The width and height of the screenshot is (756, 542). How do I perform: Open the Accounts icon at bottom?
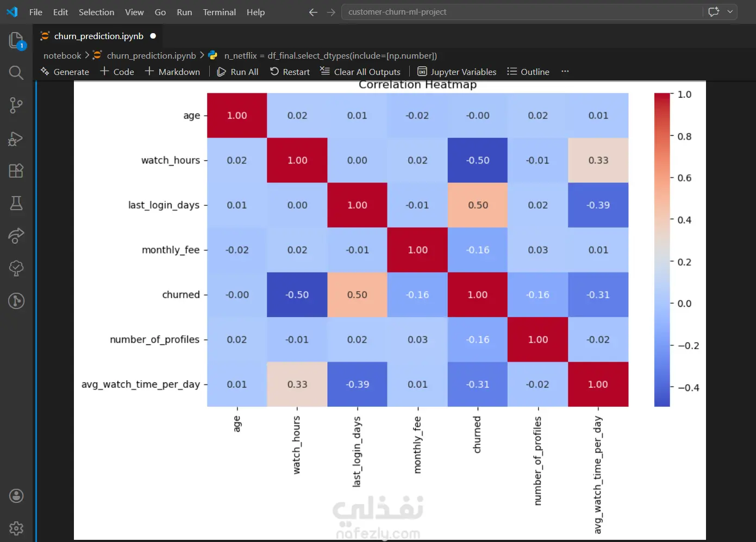coord(16,496)
